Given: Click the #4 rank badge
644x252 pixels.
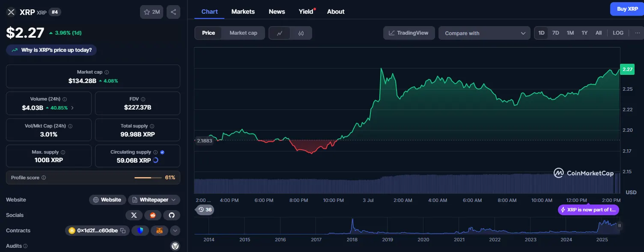Looking at the screenshot, I should 55,12.
